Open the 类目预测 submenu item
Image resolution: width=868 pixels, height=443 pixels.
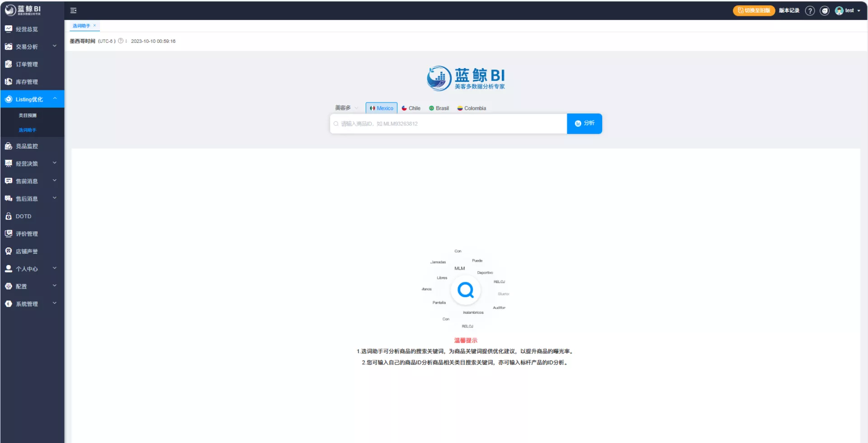pyautogui.click(x=28, y=116)
